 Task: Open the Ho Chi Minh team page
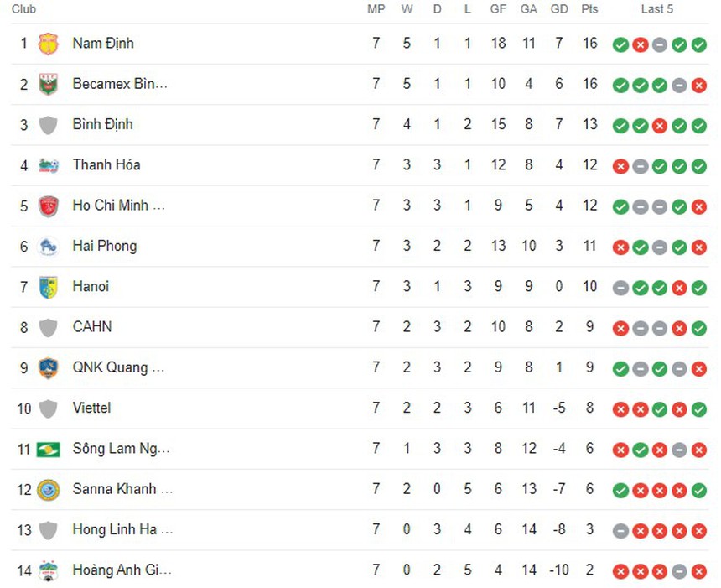point(119,206)
